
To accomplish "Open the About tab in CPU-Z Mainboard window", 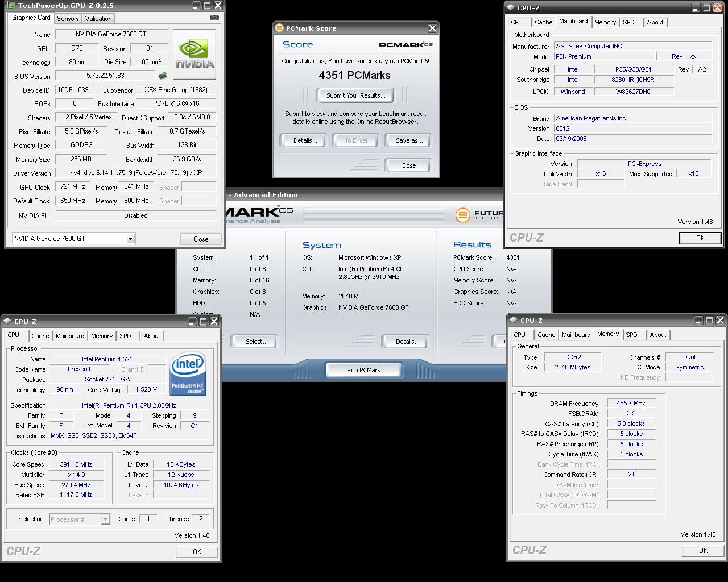I will (x=655, y=22).
